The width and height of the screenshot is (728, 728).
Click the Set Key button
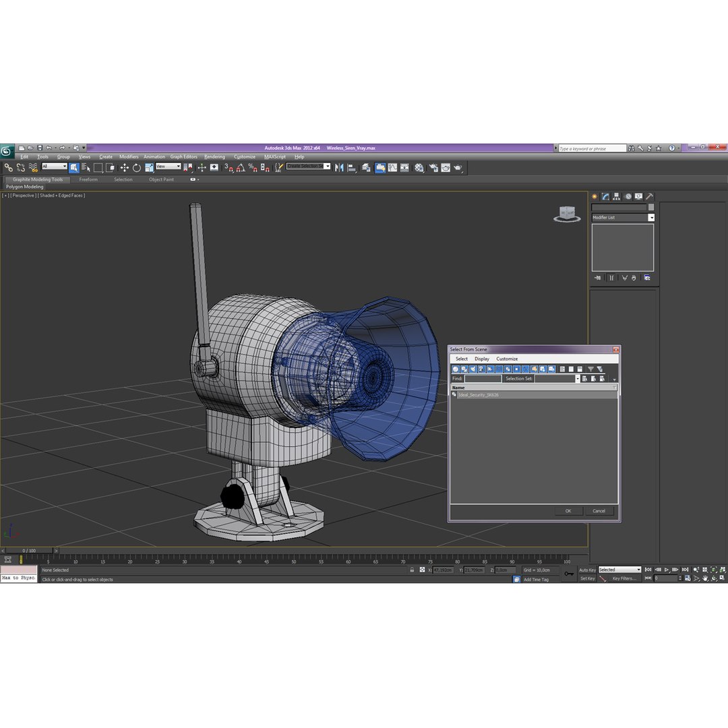click(587, 578)
